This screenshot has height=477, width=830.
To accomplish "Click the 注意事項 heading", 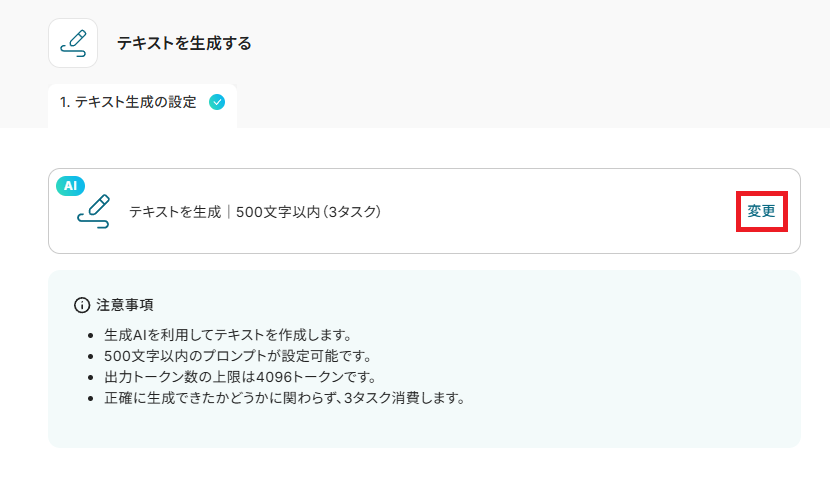I will click(125, 305).
